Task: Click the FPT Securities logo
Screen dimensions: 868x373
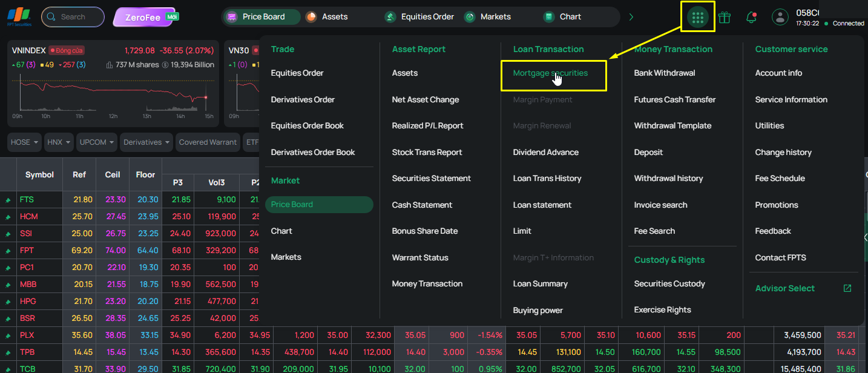Action: click(x=18, y=16)
